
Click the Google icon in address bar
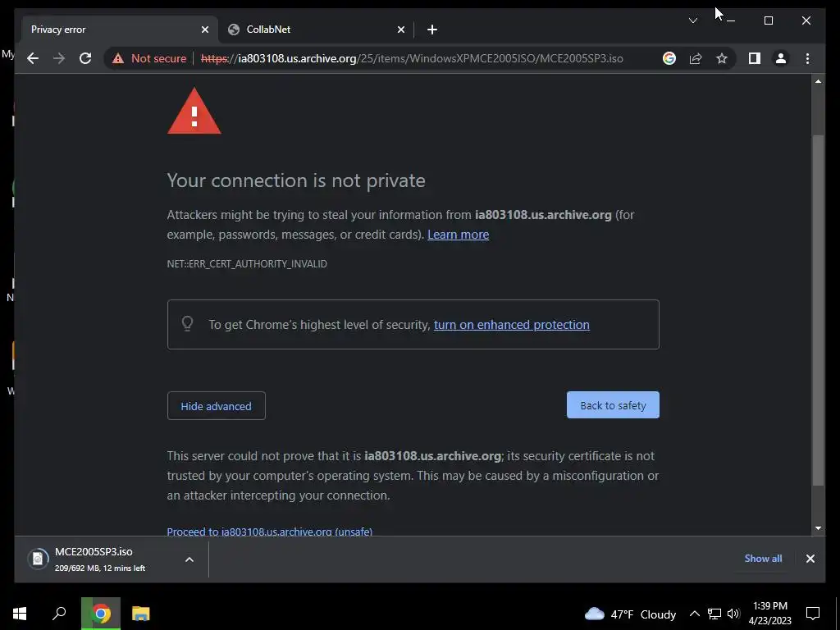(669, 58)
